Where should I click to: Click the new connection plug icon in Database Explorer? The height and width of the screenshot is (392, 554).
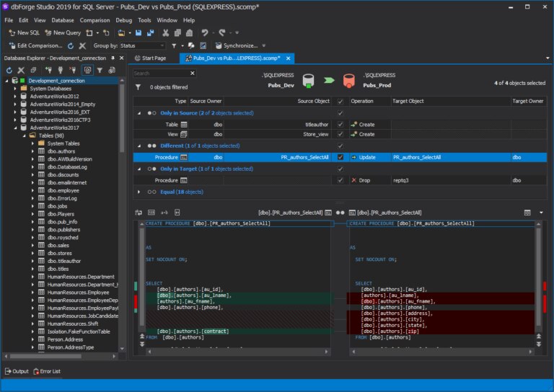pyautogui.click(x=48, y=70)
